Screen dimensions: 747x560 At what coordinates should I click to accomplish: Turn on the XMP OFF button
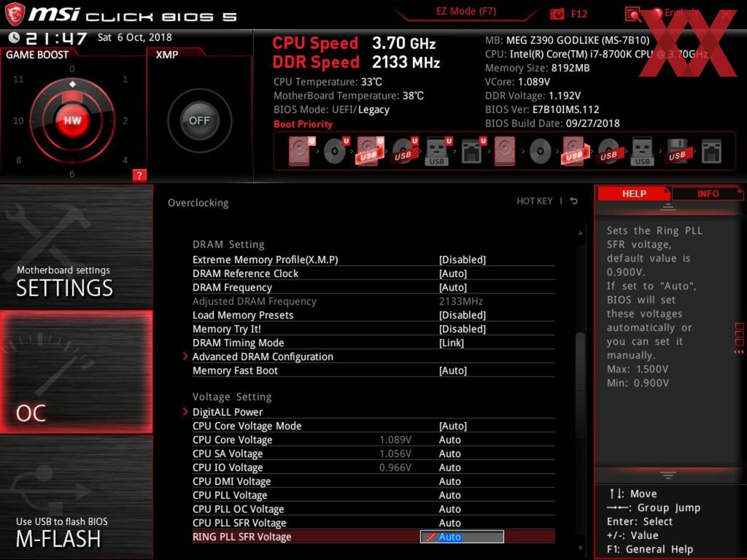(199, 121)
